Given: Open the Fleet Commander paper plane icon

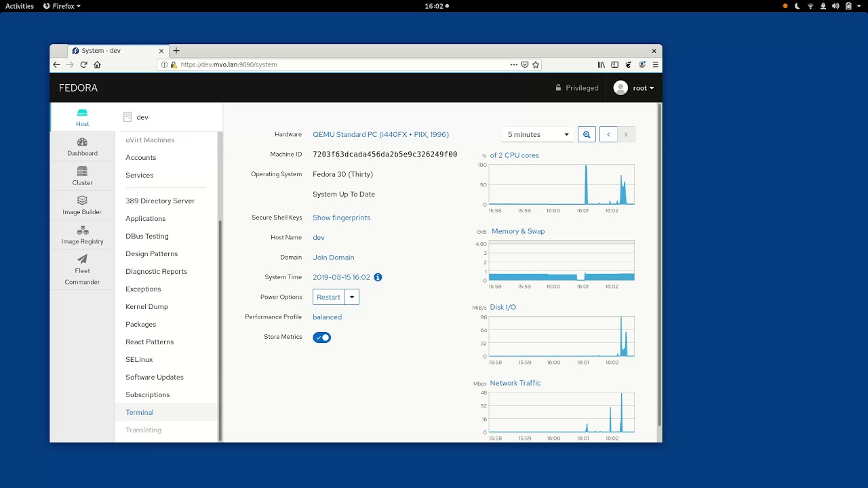Looking at the screenshot, I should click(82, 259).
